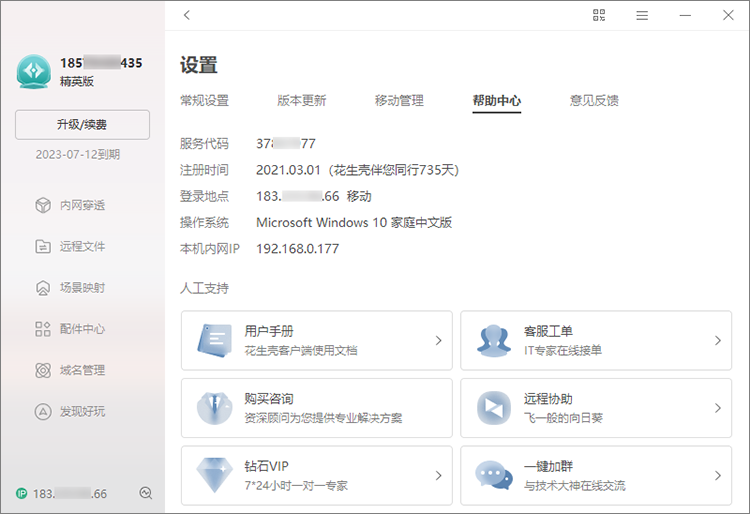Click the 用户手册 title text

(269, 331)
